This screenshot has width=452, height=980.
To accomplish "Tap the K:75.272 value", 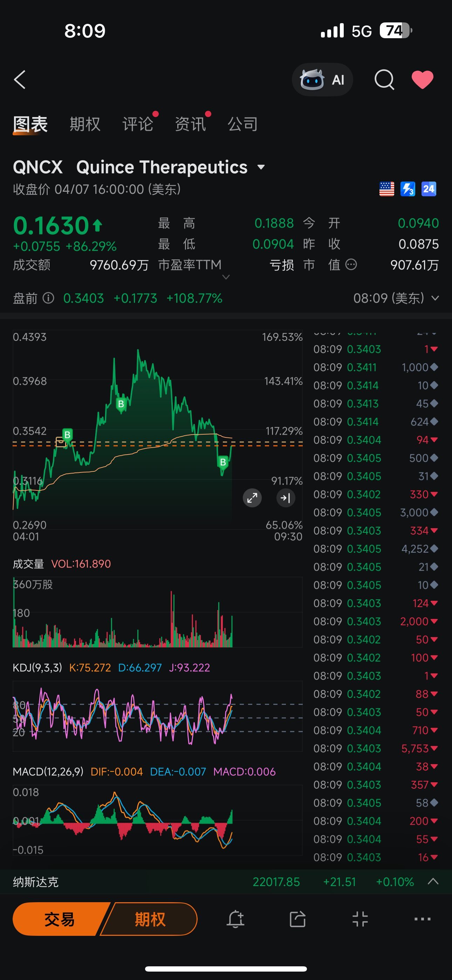I will [x=90, y=668].
